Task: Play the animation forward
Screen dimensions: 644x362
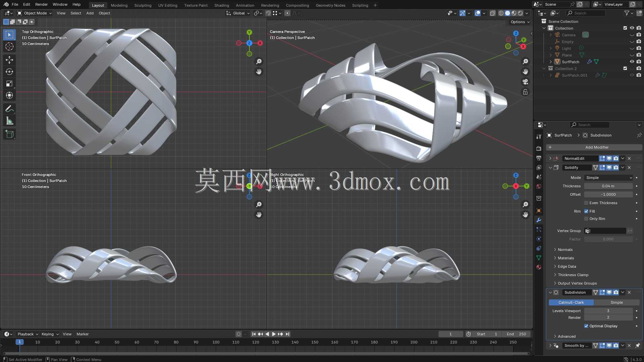Action: (274, 334)
